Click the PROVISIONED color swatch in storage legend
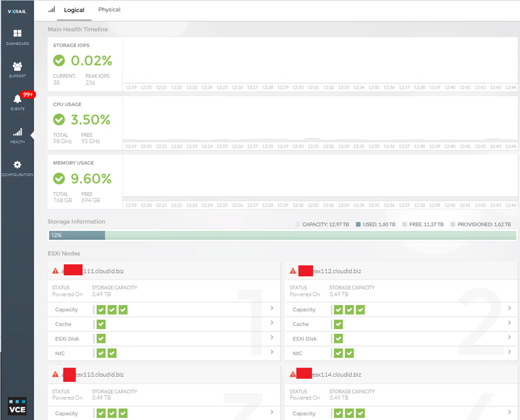Image resolution: width=520 pixels, height=420 pixels. (453, 224)
